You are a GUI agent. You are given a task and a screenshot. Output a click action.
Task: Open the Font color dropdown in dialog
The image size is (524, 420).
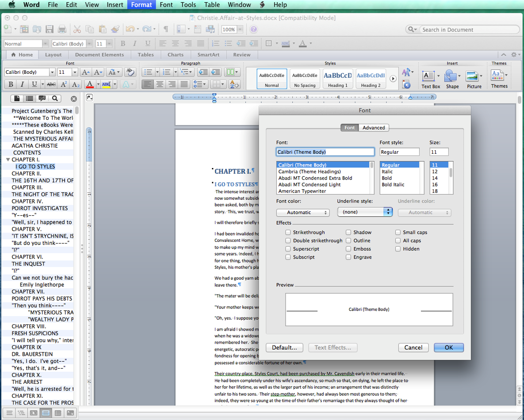303,213
